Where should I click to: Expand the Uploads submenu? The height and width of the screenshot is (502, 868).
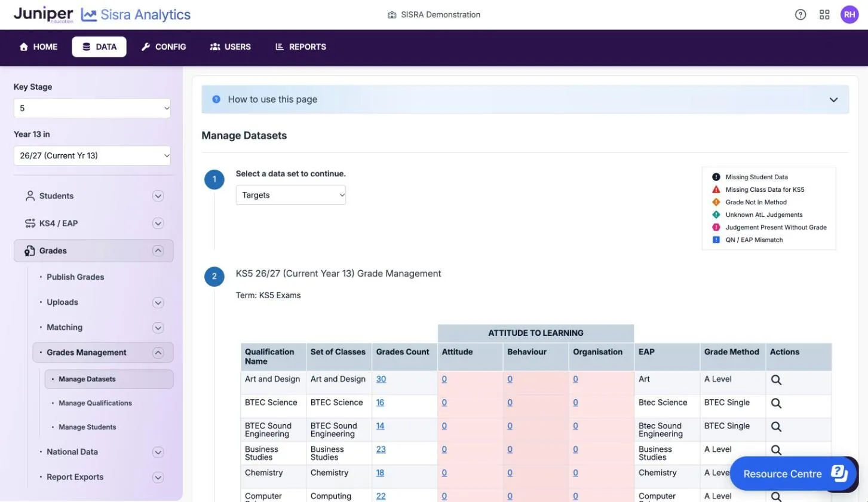coord(158,302)
